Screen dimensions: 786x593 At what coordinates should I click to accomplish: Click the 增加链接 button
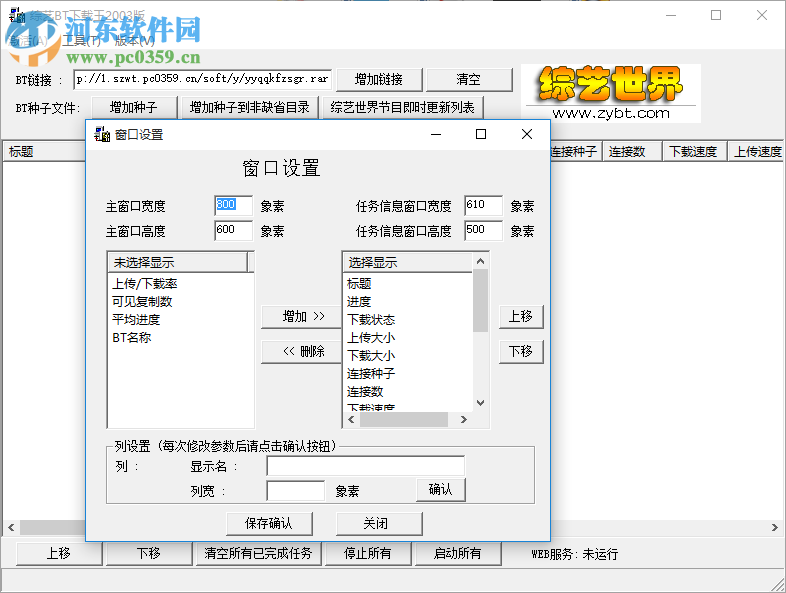379,80
